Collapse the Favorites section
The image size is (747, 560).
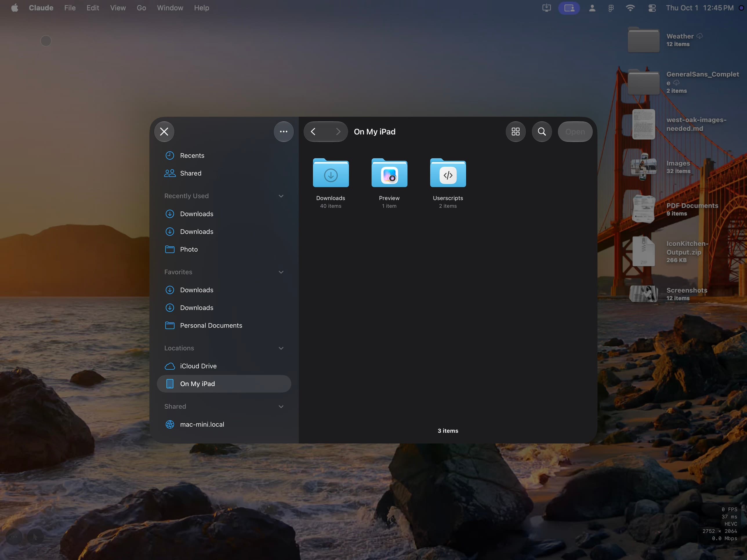tap(281, 272)
